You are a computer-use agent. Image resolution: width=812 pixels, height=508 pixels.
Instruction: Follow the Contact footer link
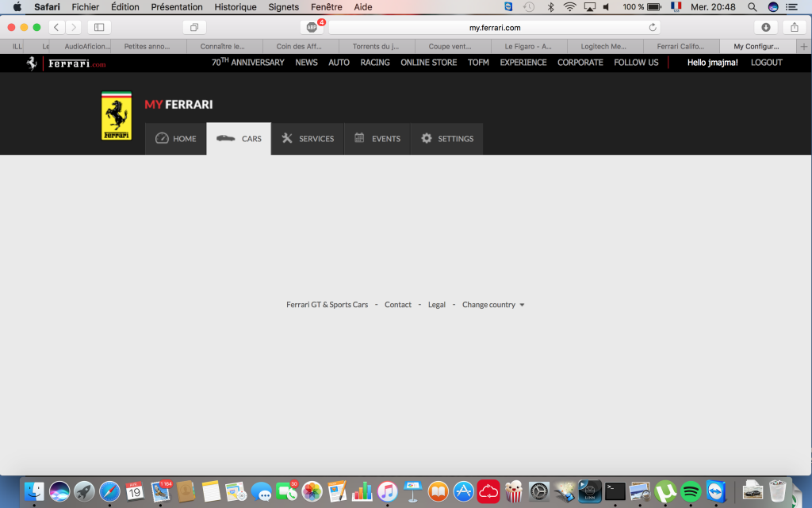pyautogui.click(x=398, y=305)
